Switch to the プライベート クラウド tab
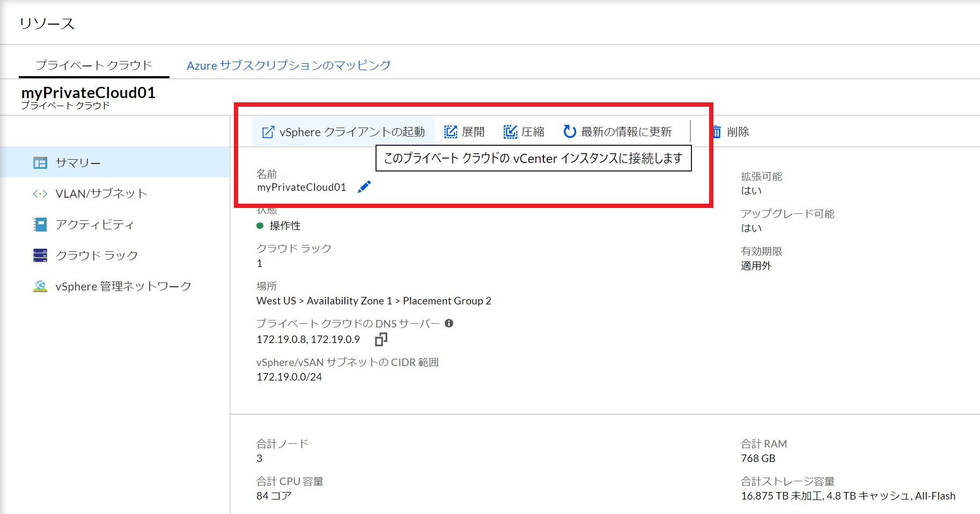This screenshot has height=514, width=980. (94, 64)
